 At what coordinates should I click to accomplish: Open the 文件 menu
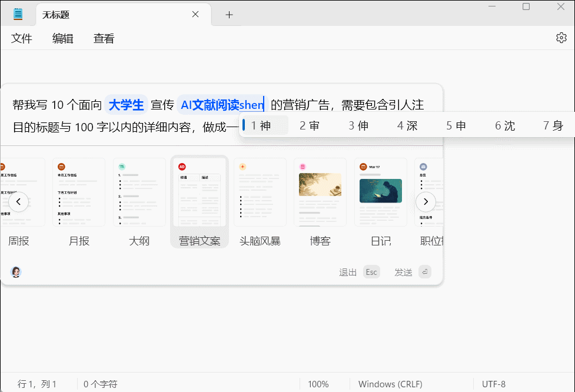pyautogui.click(x=21, y=38)
